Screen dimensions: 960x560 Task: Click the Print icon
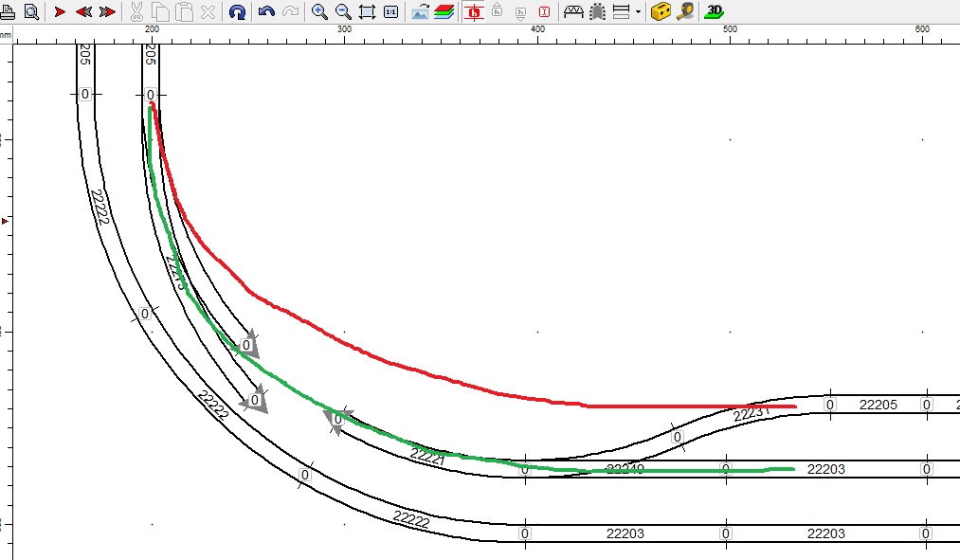tap(8, 11)
